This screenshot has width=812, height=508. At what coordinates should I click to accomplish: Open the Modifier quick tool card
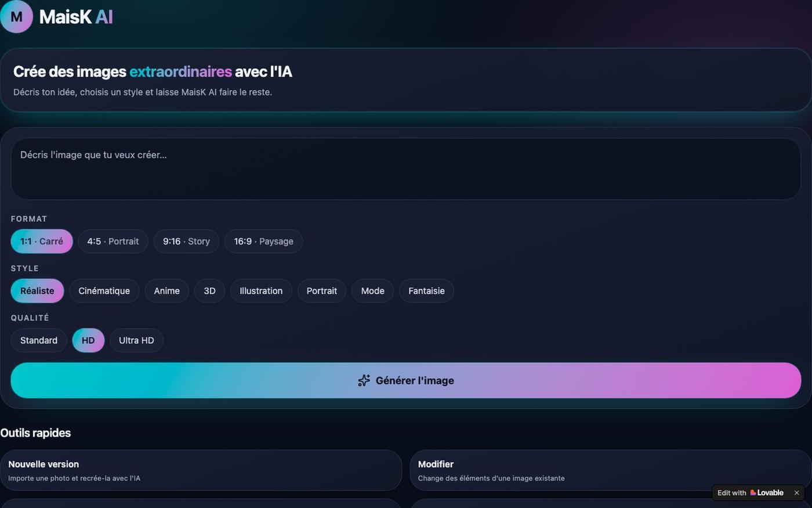[611, 470]
